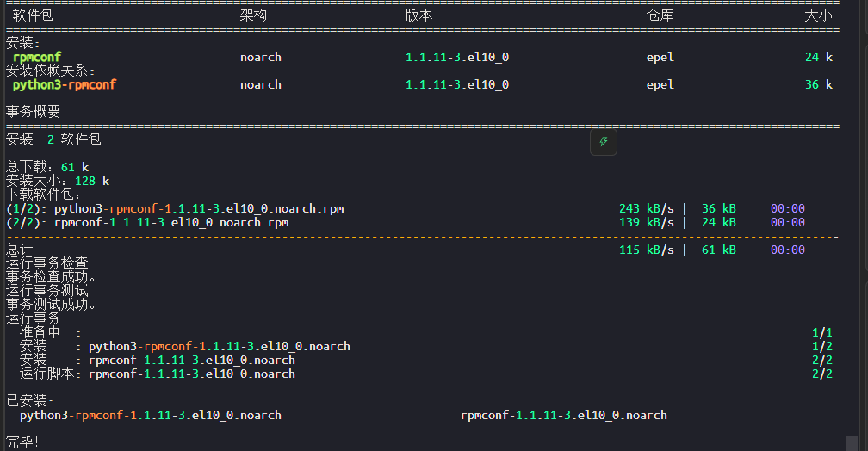This screenshot has width=868, height=451.
Task: Click the 已安装: heading
Action: pyautogui.click(x=30, y=401)
